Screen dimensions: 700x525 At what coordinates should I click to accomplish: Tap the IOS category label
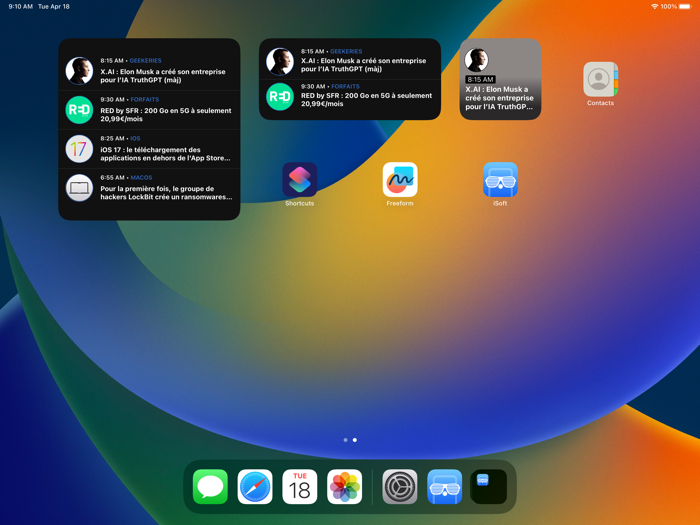pyautogui.click(x=135, y=138)
